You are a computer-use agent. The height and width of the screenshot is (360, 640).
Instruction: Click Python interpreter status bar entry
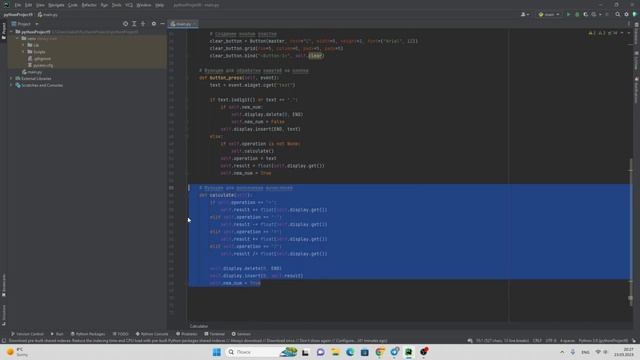point(603,340)
